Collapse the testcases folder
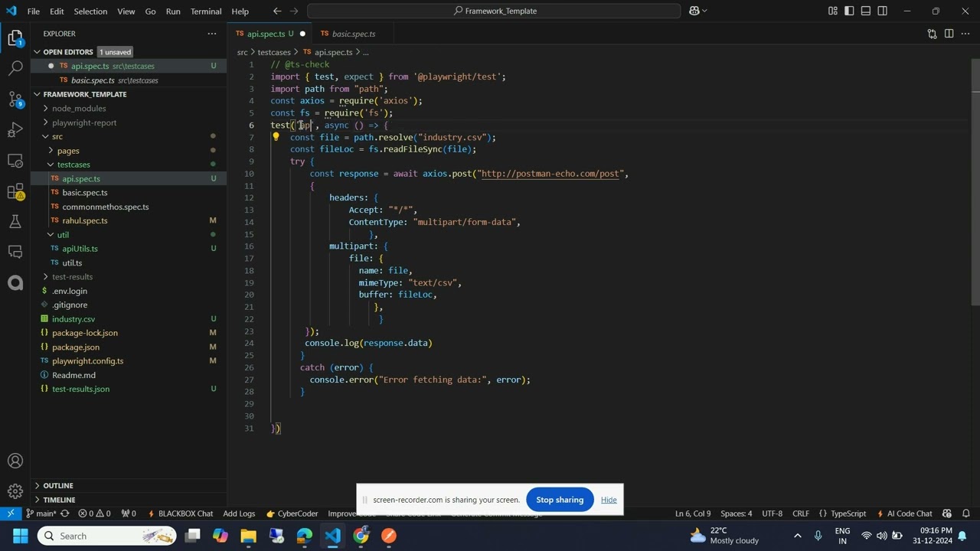This screenshot has height=551, width=980. (x=73, y=165)
